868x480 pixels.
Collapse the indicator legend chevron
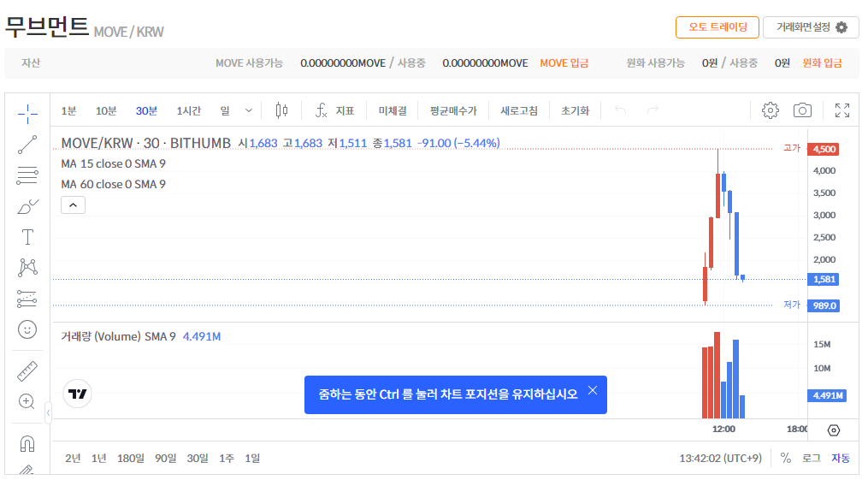point(73,204)
